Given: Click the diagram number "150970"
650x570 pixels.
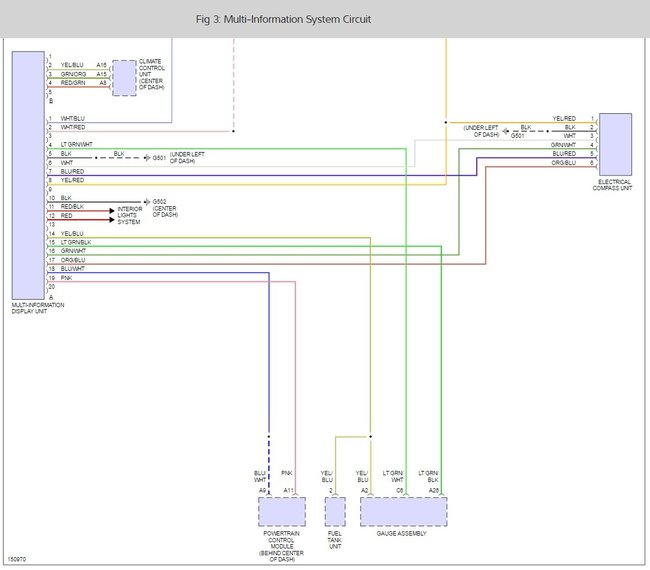Looking at the screenshot, I should point(17,560).
